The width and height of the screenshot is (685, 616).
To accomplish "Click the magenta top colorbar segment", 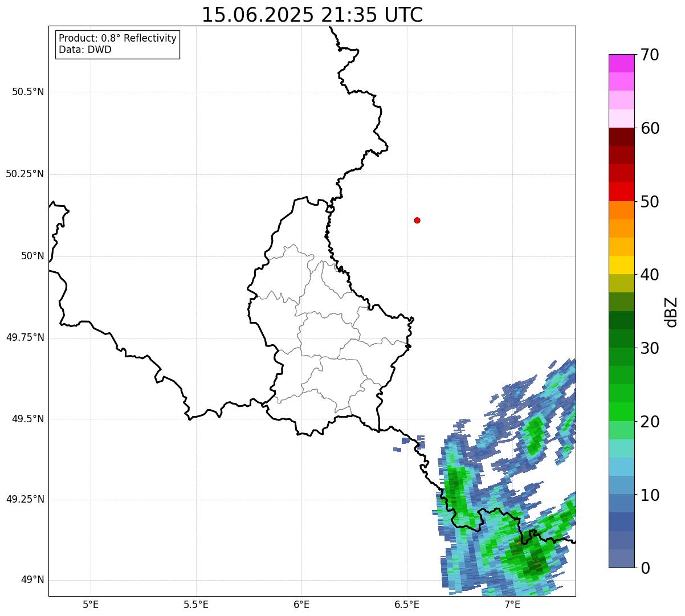I will [621, 63].
